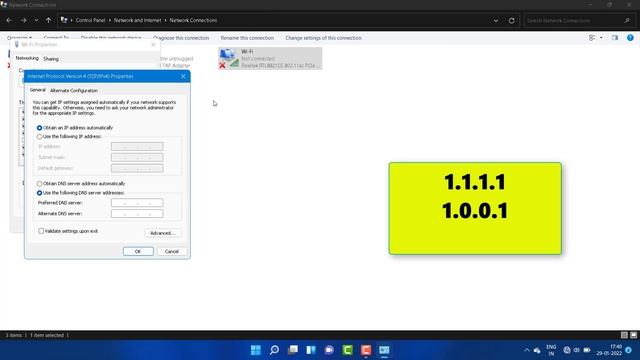Switch to Sharing tab in Wi-Fi Properties
Screen dimensions: 640x360
pyautogui.click(x=51, y=59)
